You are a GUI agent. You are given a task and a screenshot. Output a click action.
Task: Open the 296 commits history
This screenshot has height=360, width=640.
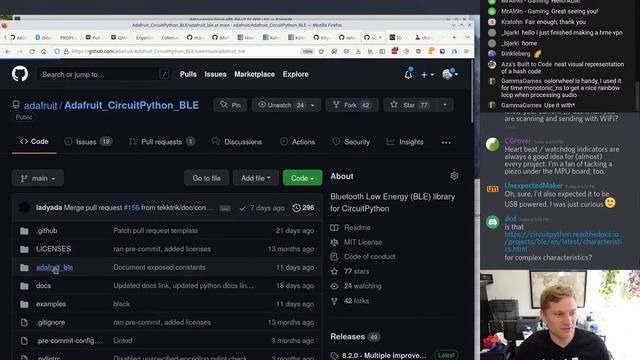tap(303, 208)
